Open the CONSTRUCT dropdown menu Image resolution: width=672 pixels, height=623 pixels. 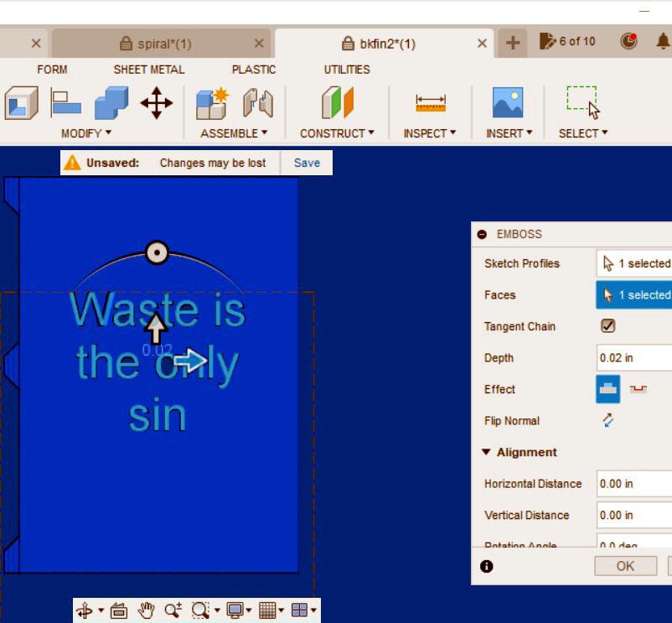click(x=338, y=133)
